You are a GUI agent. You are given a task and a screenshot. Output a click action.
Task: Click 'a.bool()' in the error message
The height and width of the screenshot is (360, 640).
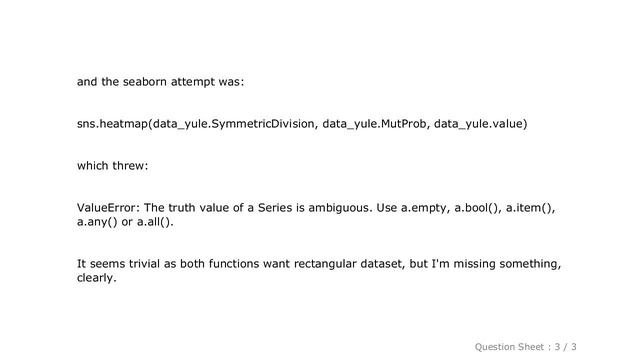[x=478, y=208]
